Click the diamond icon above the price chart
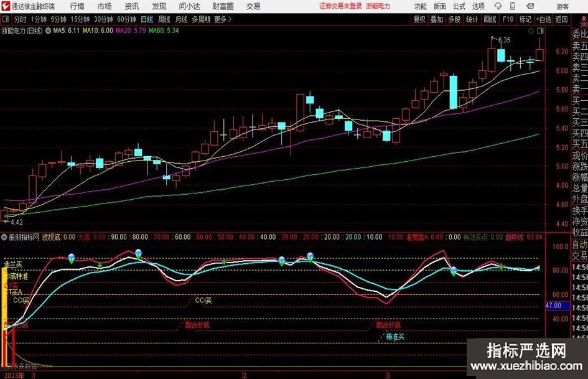 [x=531, y=31]
